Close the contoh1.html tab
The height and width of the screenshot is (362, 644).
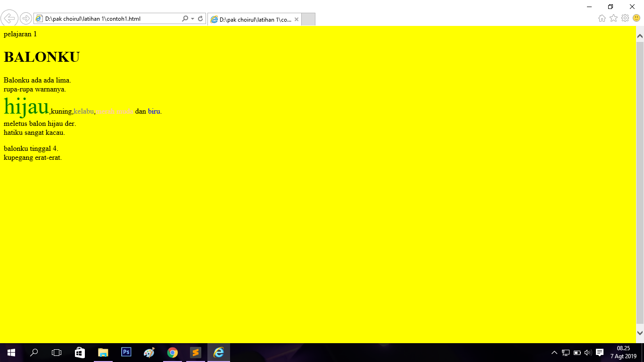(x=297, y=19)
